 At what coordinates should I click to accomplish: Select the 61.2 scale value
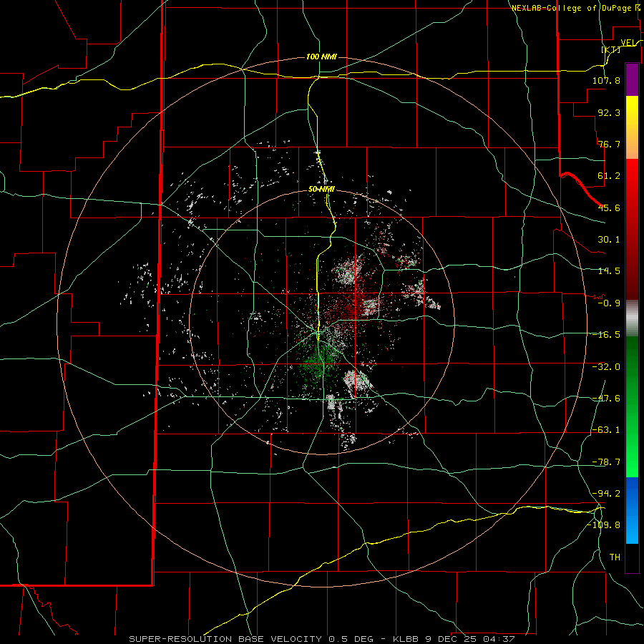[609, 176]
